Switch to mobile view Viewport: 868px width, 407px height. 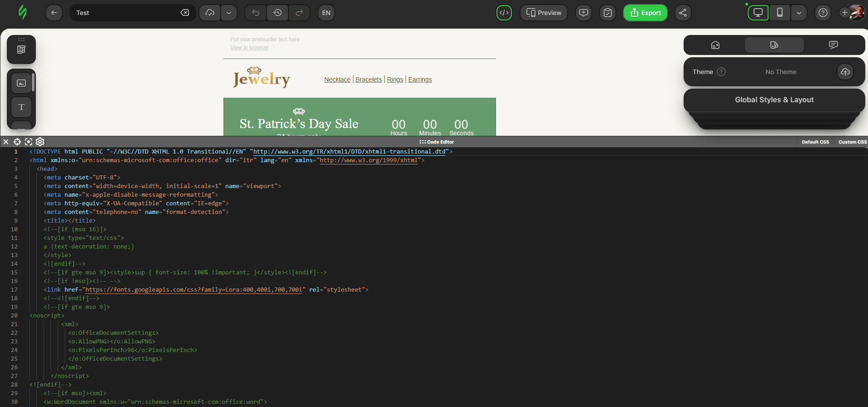point(780,13)
